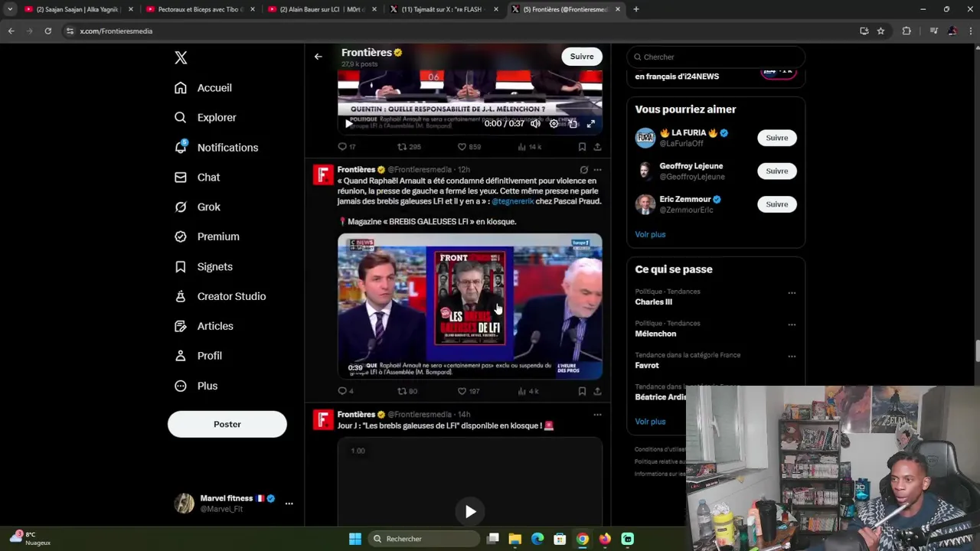Switch to the Pectoraux et Biceps avec Tibo tab
Image resolution: width=980 pixels, height=551 pixels.
(199, 9)
